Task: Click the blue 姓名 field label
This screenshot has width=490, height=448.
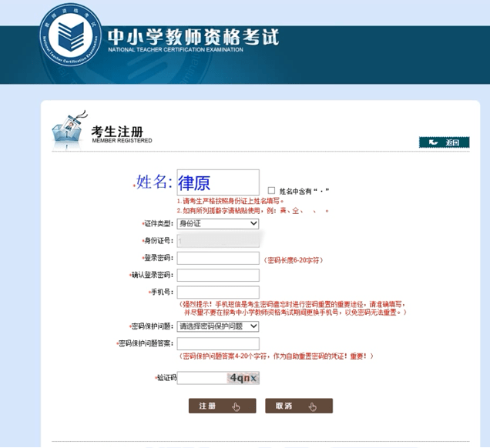Action: (152, 182)
